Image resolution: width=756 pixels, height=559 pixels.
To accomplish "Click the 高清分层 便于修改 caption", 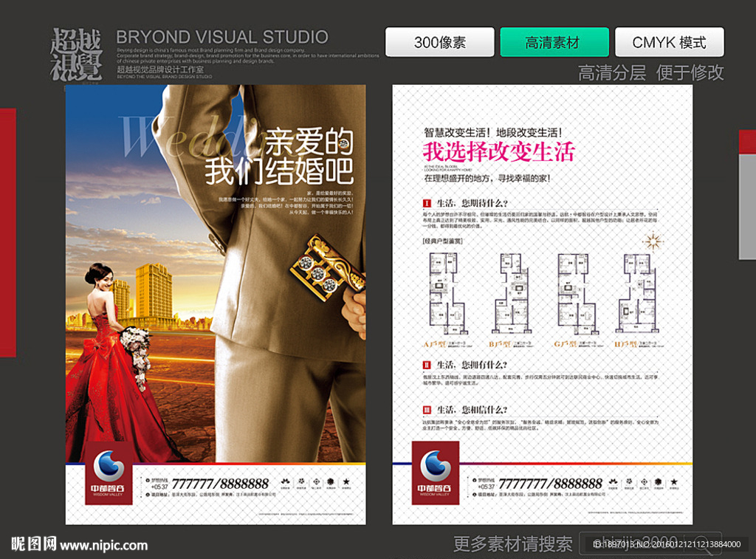I will [651, 72].
